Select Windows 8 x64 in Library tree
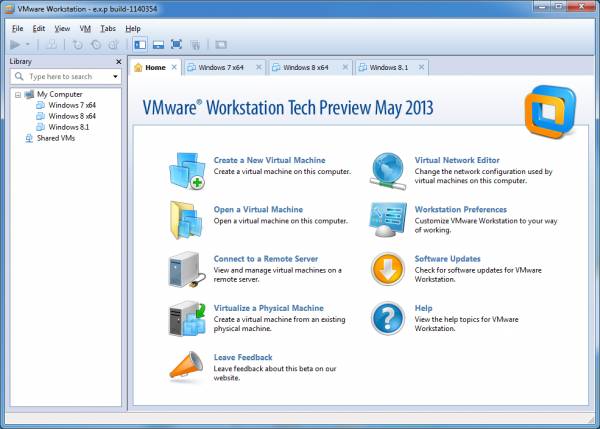The height and width of the screenshot is (429, 600). pos(72,116)
